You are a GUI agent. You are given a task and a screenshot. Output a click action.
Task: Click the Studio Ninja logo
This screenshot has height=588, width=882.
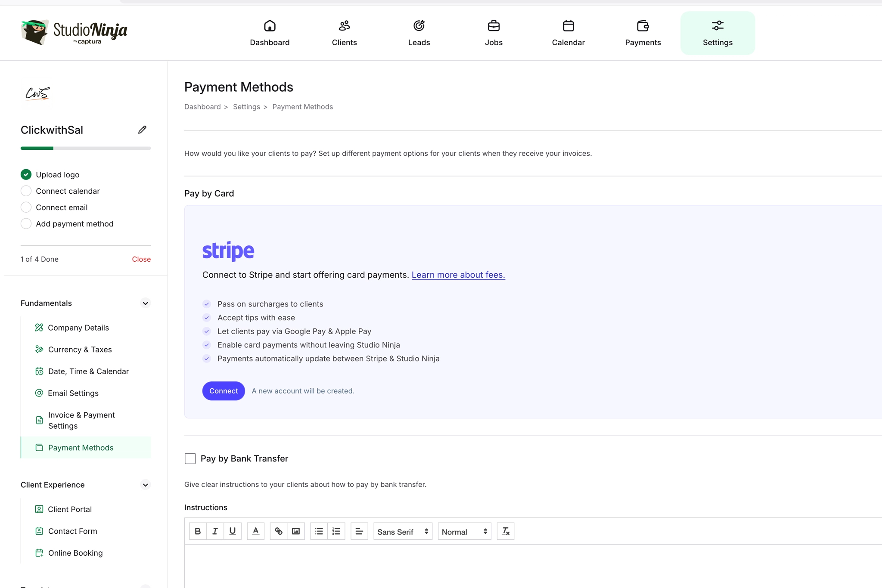click(x=74, y=32)
